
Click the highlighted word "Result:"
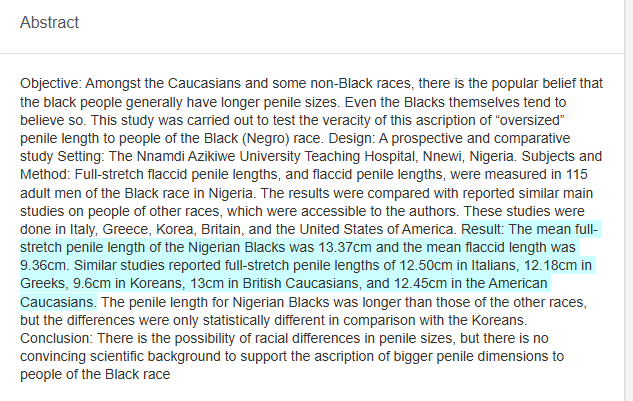pyautogui.click(x=488, y=229)
